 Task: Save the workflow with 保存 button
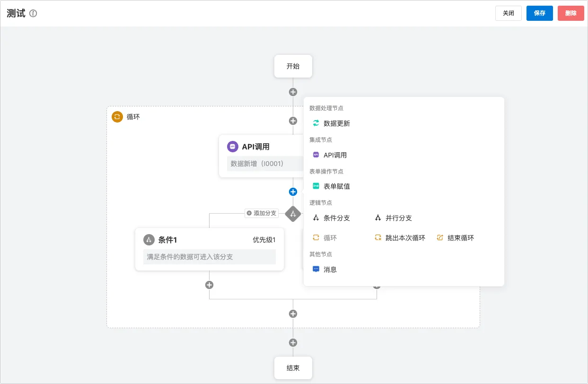pos(540,13)
